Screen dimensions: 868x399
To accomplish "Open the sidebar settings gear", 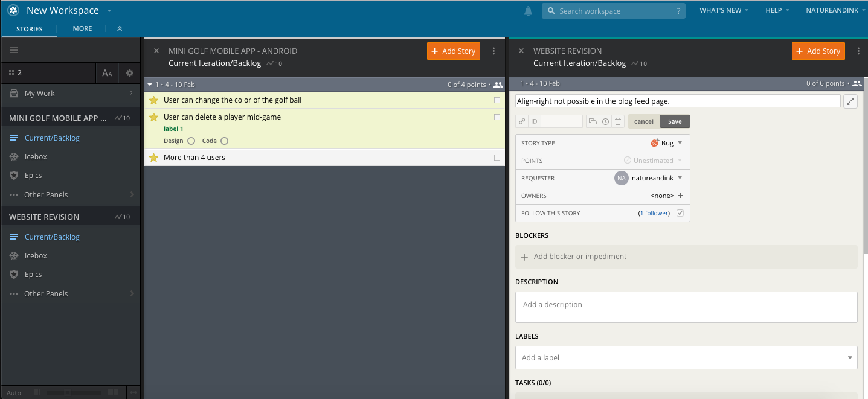I will tap(129, 73).
